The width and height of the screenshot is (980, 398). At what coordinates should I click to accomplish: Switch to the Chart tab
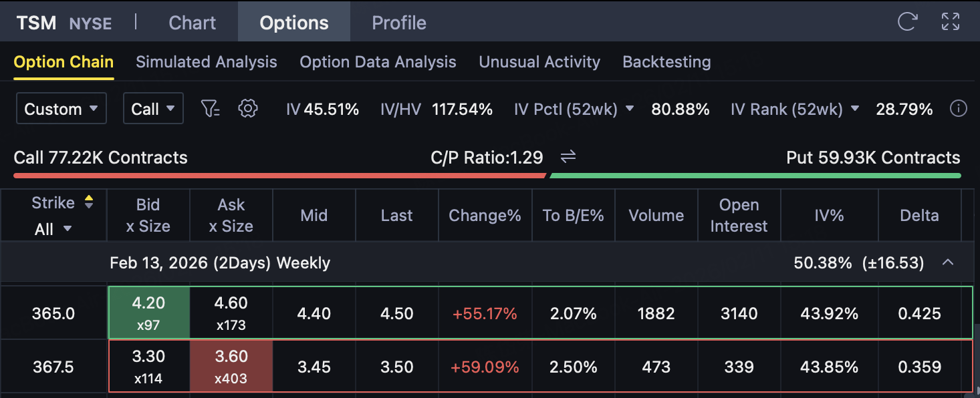192,23
